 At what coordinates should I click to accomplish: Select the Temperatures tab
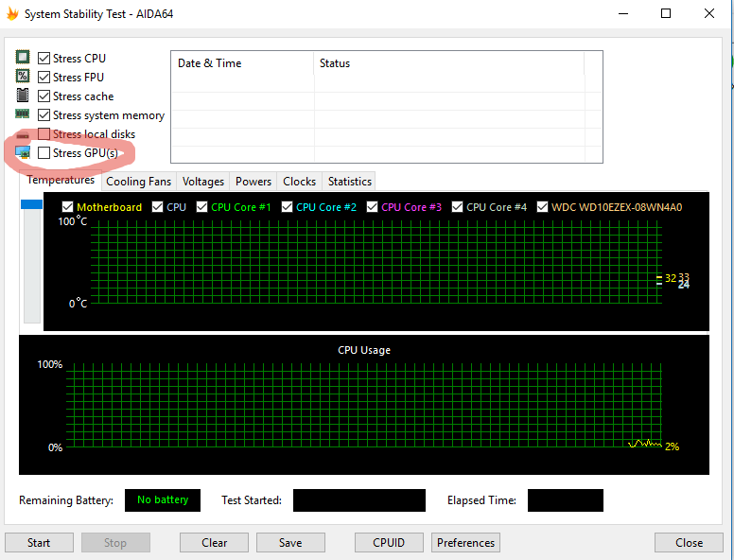click(61, 180)
